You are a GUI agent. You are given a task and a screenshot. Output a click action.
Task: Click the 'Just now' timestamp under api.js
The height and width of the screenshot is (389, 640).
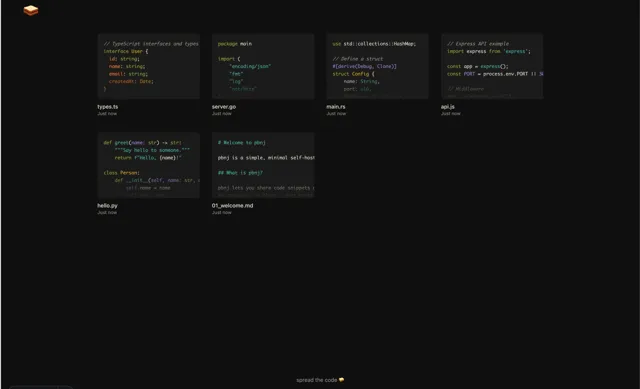pyautogui.click(x=451, y=114)
